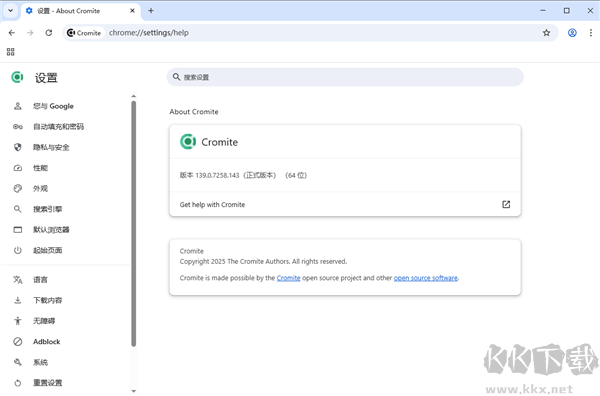
Task: Click the About Cromite heading
Action: pos(194,112)
